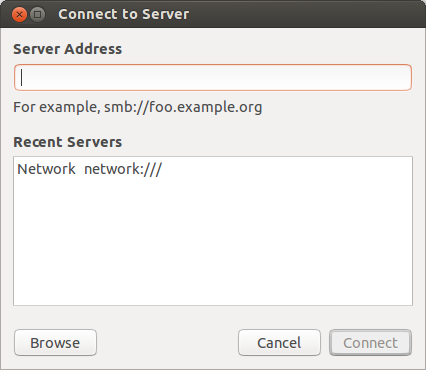Click the Connect to Server title bar
Viewport: 426px width, 370px height.
(213, 14)
